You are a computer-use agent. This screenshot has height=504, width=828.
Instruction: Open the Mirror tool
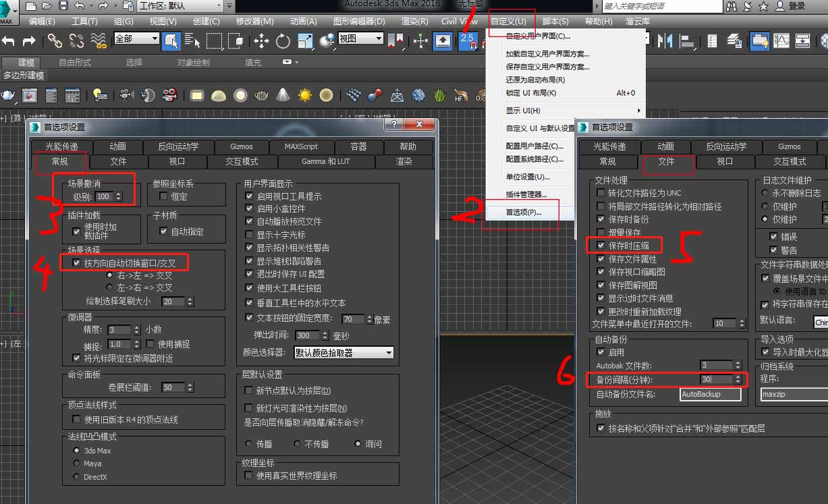pyautogui.click(x=666, y=41)
